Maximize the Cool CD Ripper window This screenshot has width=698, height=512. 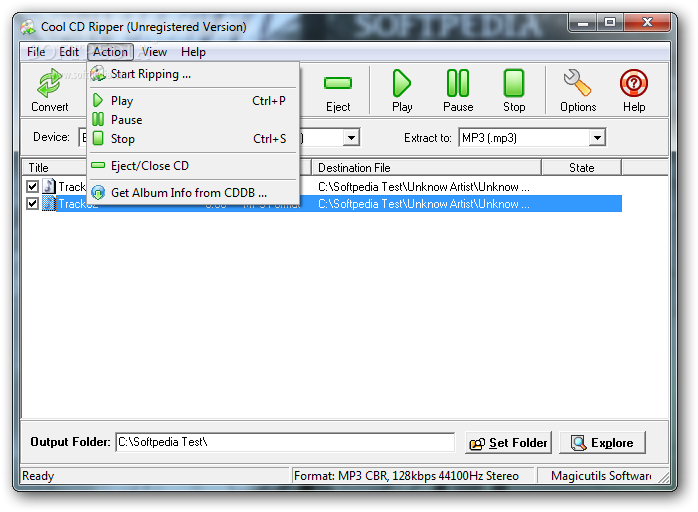610,22
